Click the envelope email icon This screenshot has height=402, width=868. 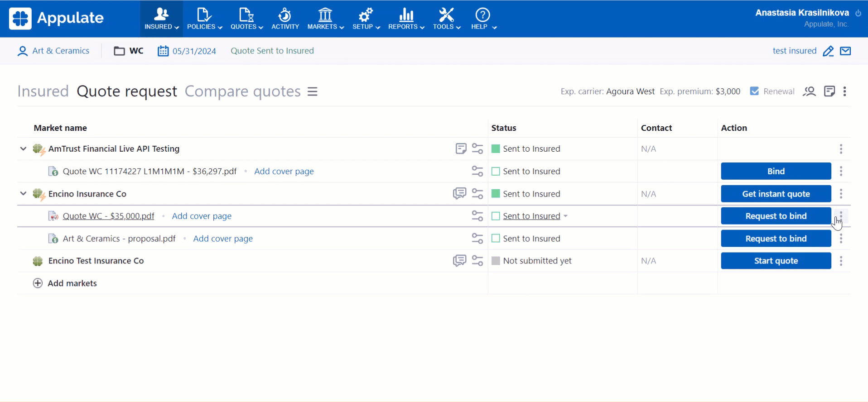coord(845,51)
